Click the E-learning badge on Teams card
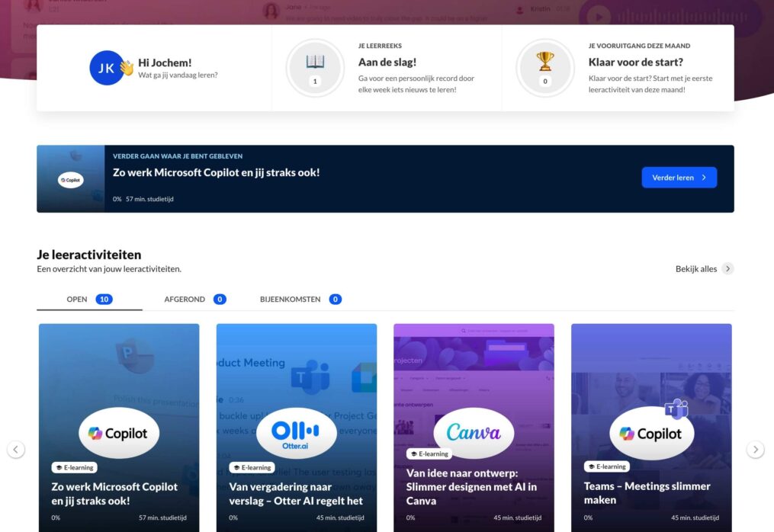774x532 pixels. pos(607,466)
